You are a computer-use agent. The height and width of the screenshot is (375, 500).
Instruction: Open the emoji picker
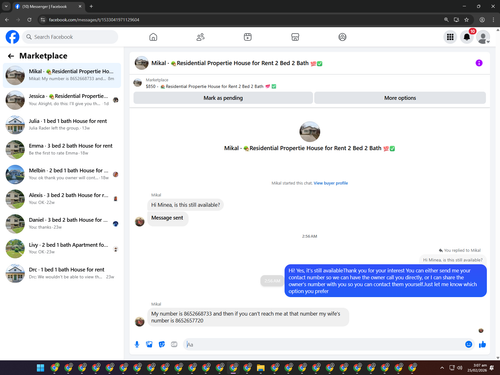coord(469,344)
